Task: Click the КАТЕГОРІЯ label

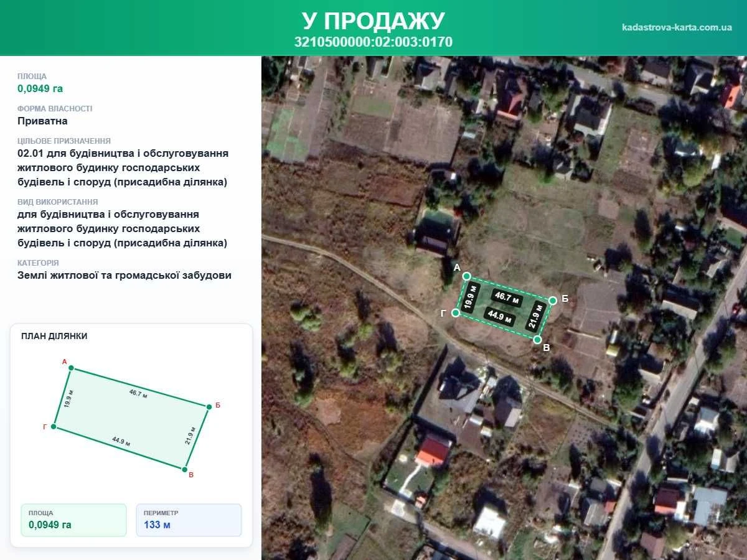Action: coord(38,263)
